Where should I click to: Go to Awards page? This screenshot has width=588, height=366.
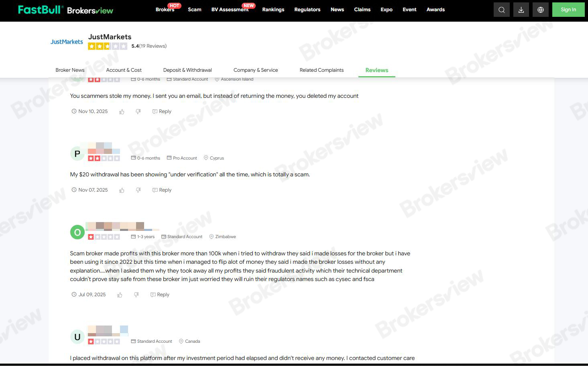coord(435,10)
